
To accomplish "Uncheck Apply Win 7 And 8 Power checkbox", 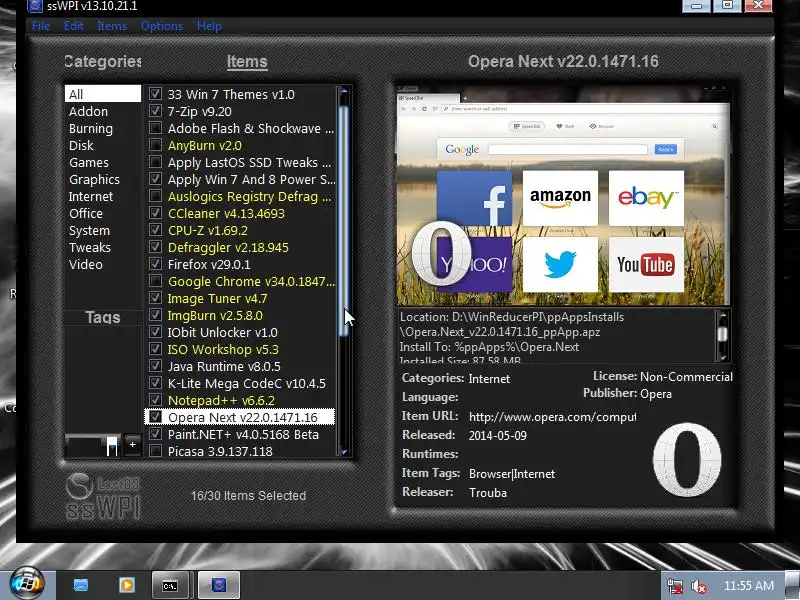I will pyautogui.click(x=155, y=179).
